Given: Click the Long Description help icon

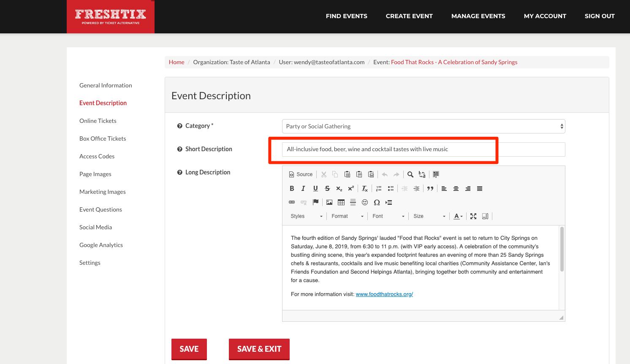Looking at the screenshot, I should tap(180, 172).
